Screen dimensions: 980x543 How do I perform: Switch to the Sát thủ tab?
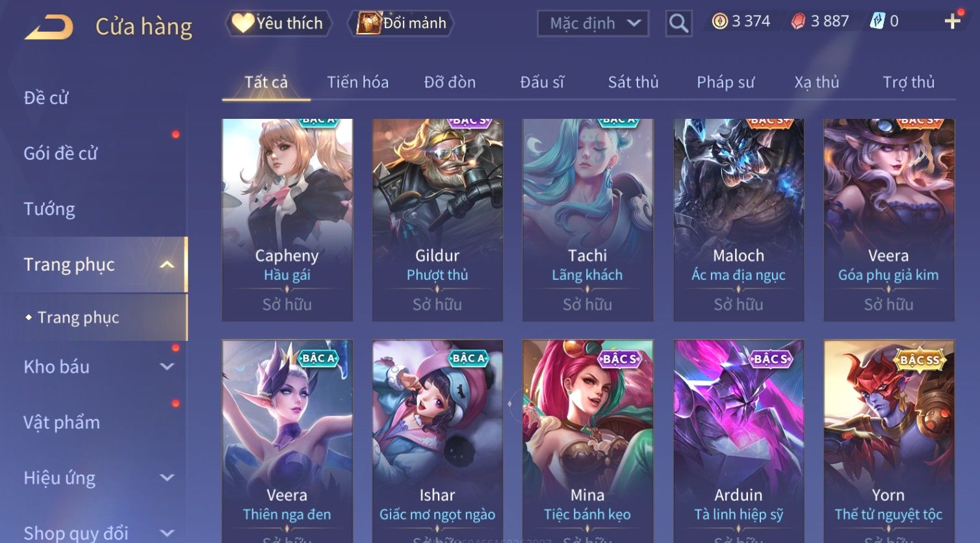(633, 82)
